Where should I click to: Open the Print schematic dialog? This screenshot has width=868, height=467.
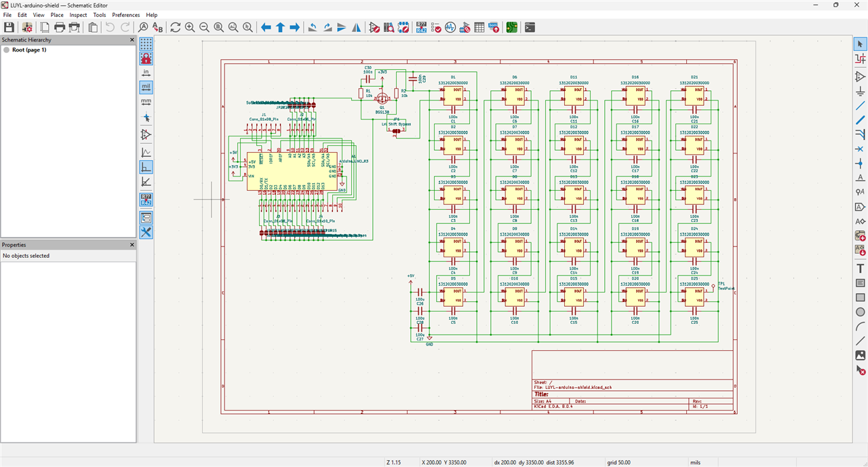coord(60,27)
